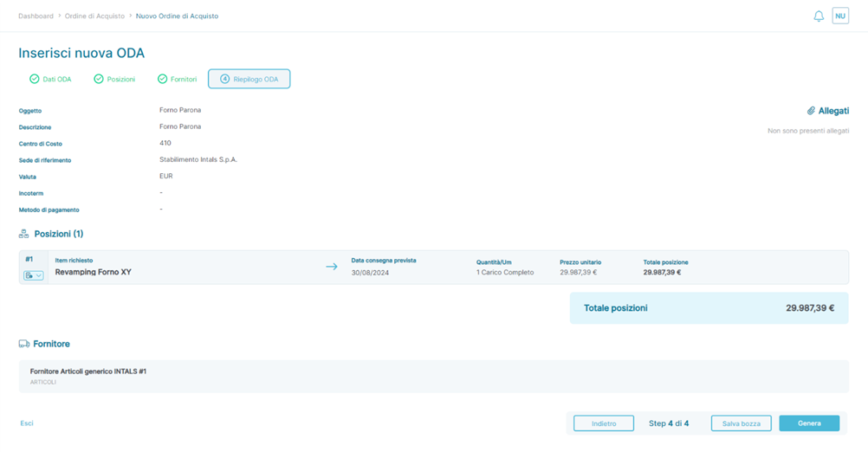Click the Posizioni step green checkmark icon
This screenshot has width=868, height=452.
pos(99,79)
